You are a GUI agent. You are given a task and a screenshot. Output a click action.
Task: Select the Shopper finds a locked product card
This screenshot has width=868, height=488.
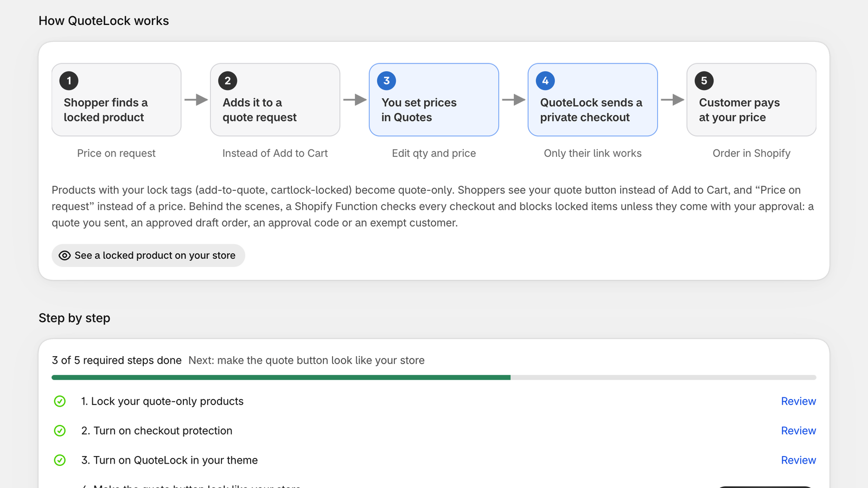point(116,100)
